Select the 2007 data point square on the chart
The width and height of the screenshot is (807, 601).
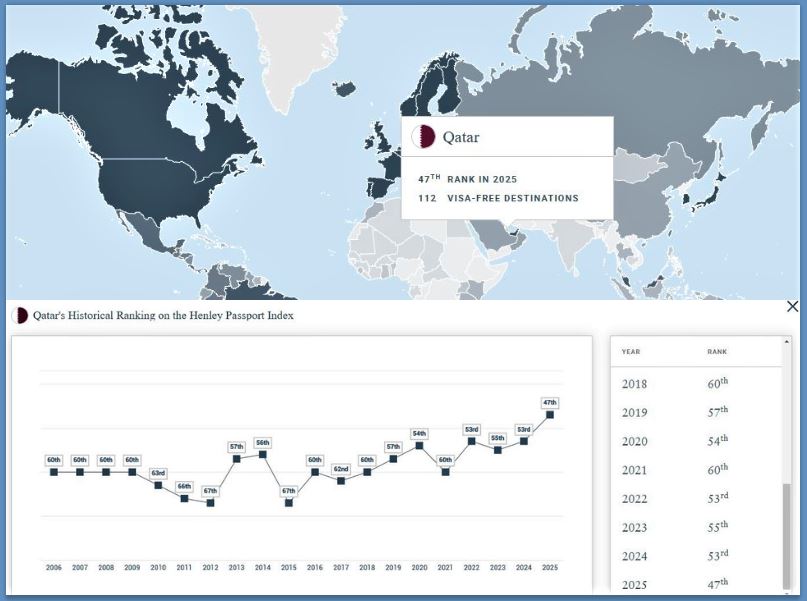[x=80, y=472]
